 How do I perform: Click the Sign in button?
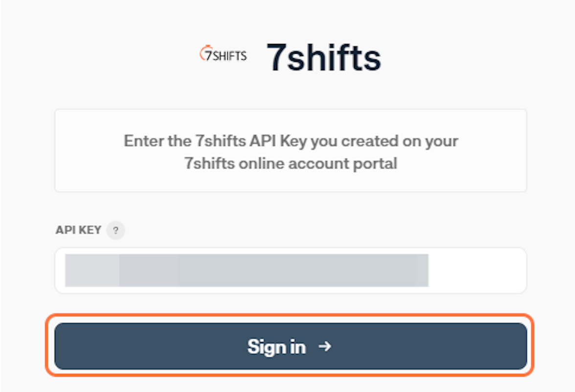tap(290, 346)
